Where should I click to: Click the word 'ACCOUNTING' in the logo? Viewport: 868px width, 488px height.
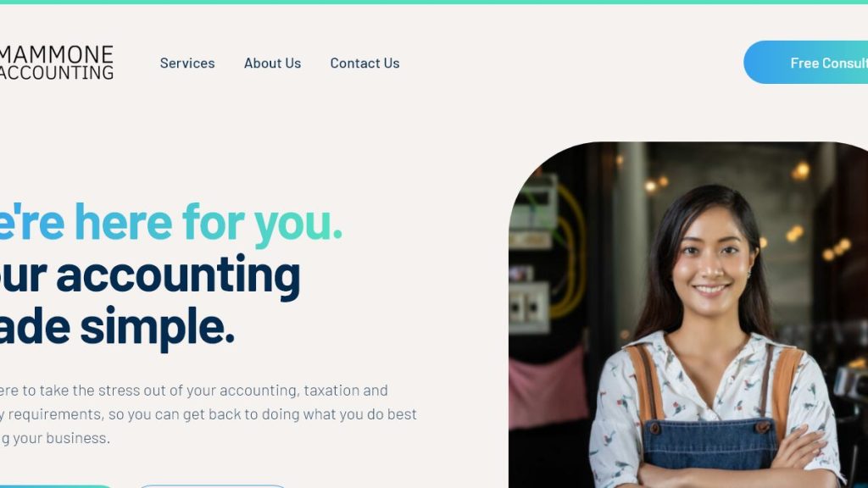pos(57,73)
